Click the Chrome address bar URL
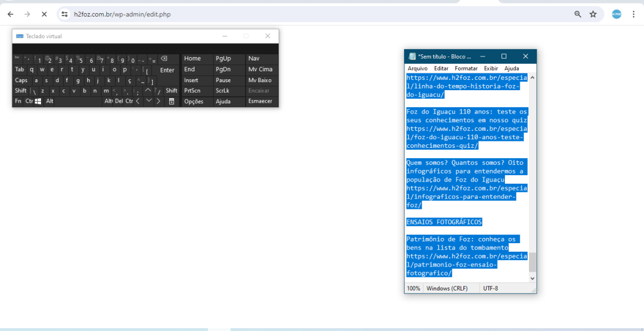Viewport: 644px width, 331px height. (x=123, y=14)
